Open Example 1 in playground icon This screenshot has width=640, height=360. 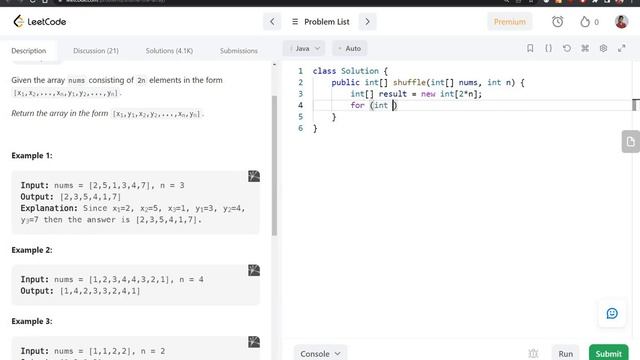click(254, 176)
